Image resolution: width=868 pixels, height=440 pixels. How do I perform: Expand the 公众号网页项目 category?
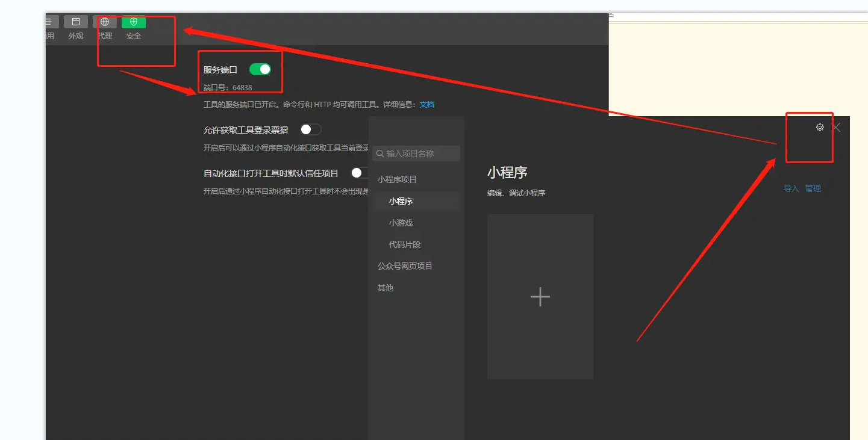404,265
